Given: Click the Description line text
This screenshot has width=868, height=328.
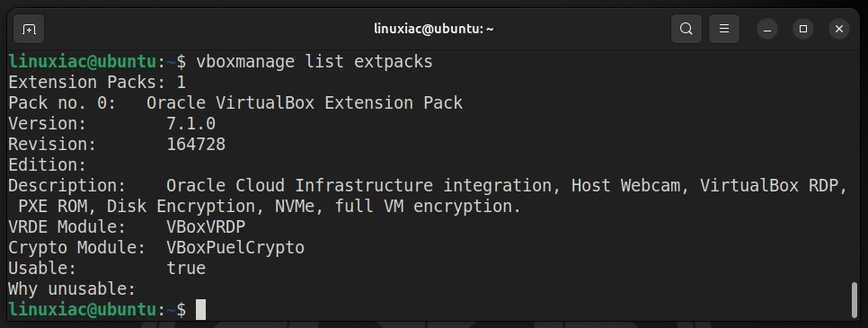Looking at the screenshot, I should pyautogui.click(x=428, y=196).
